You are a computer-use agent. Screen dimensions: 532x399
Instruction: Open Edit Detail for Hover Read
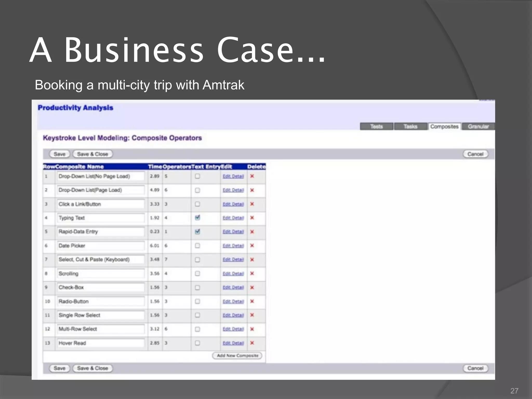coord(233,343)
